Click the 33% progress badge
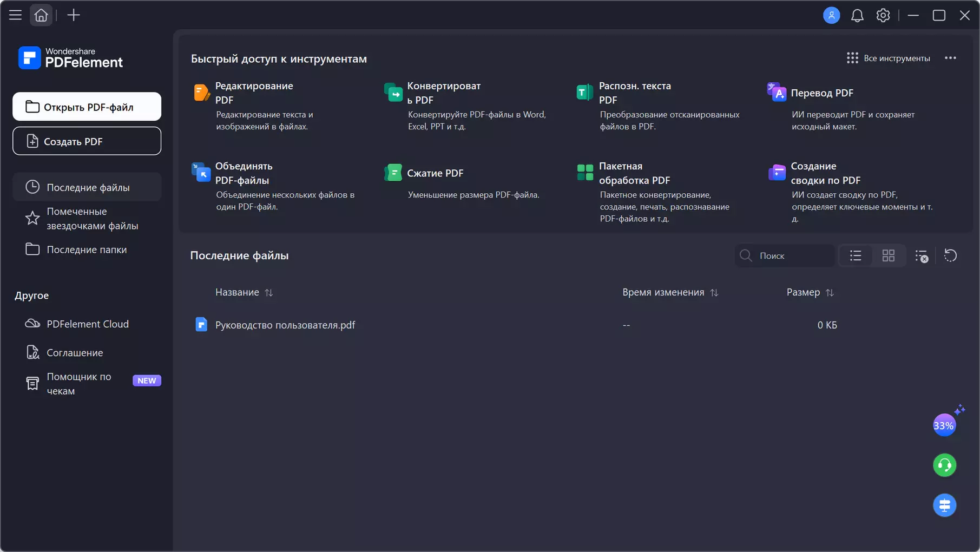Screen dimensions: 980x552 click(944, 425)
